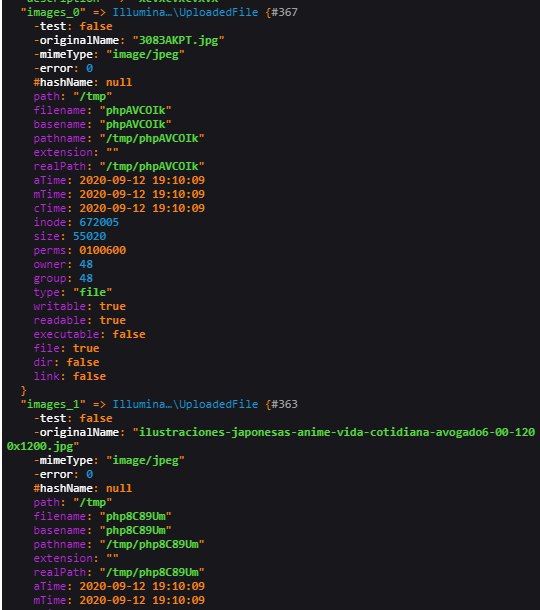Click the mTime timestamp under images_0
The width and height of the screenshot is (540, 610).
[x=142, y=195]
